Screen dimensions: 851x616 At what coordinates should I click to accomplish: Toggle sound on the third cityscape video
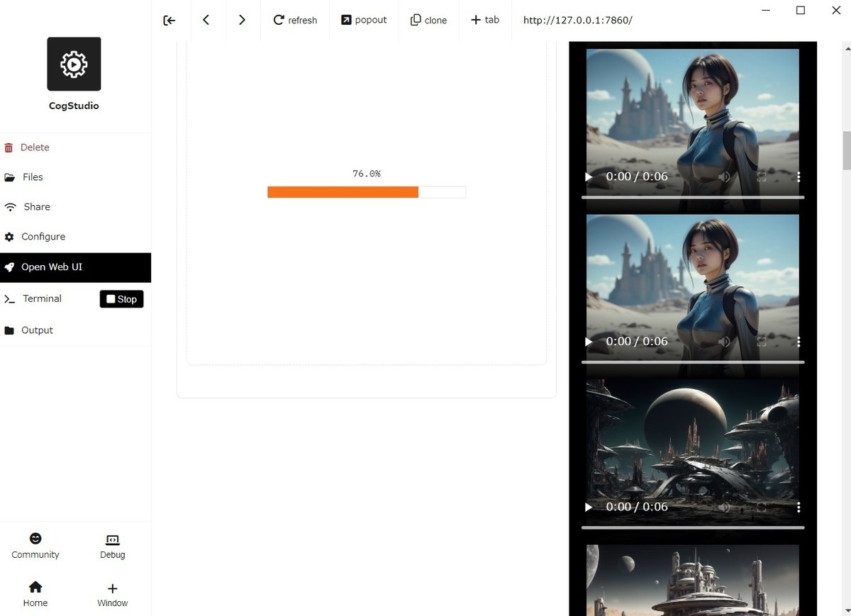pyautogui.click(x=724, y=507)
